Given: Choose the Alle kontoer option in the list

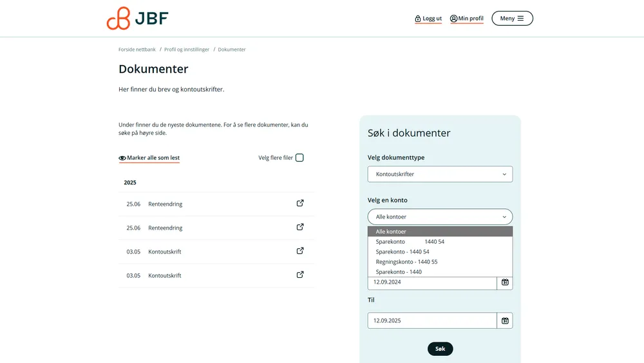Looking at the screenshot, I should (x=391, y=231).
